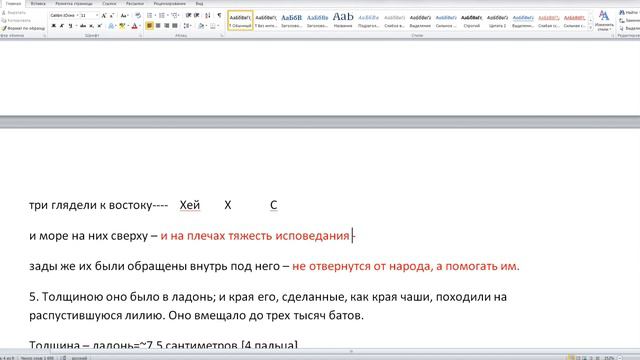
Task: Apply the Строгий (Strong) style
Action: pos(471,20)
